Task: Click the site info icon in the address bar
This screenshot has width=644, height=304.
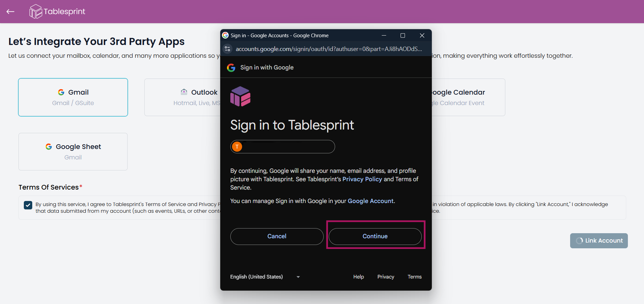Action: click(x=228, y=49)
